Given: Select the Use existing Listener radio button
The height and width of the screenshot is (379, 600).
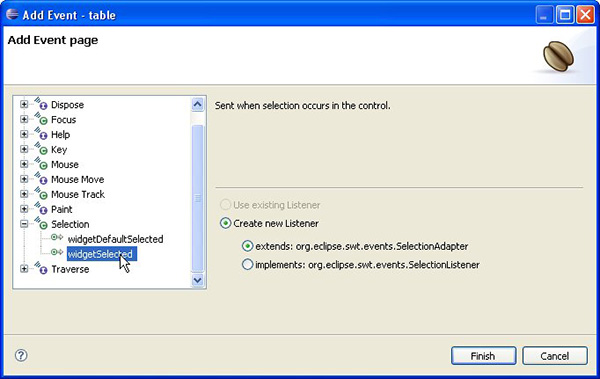Looking at the screenshot, I should (225, 204).
